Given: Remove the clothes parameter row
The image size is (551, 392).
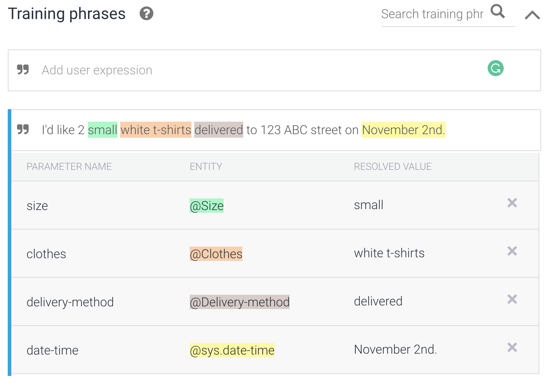Looking at the screenshot, I should coord(512,251).
